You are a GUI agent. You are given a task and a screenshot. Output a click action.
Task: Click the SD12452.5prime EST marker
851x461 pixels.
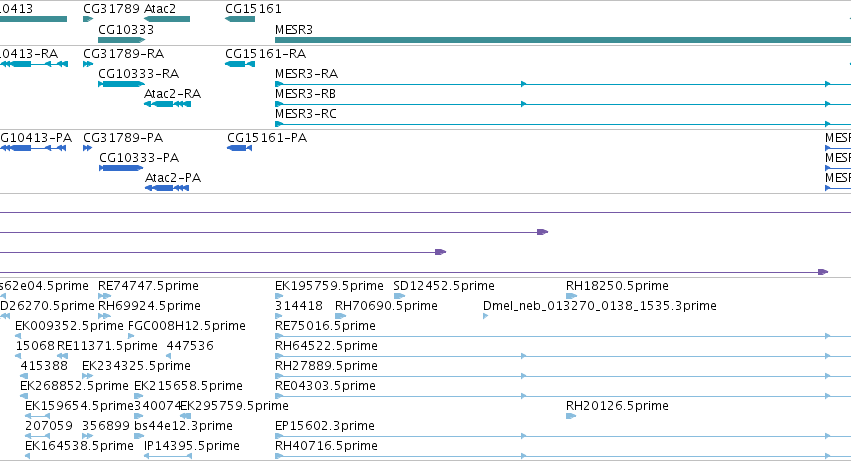tap(399, 296)
